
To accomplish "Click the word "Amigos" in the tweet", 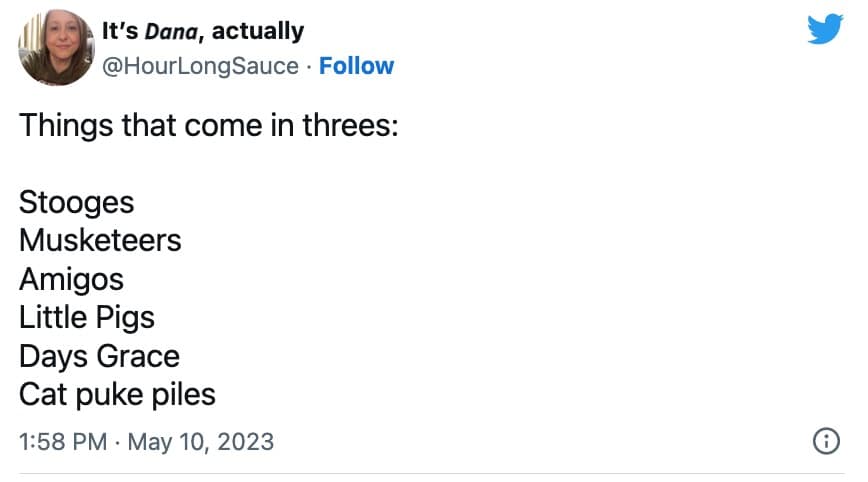I will (x=71, y=279).
